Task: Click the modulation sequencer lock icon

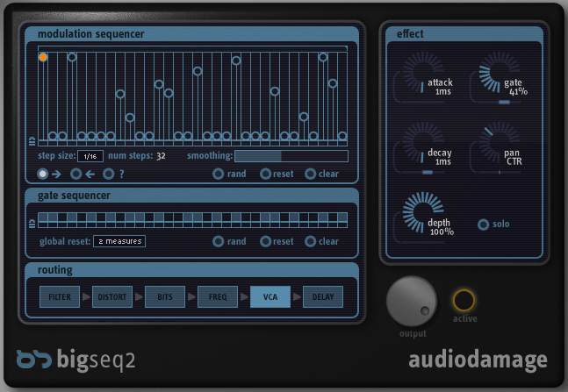Action: (32, 141)
